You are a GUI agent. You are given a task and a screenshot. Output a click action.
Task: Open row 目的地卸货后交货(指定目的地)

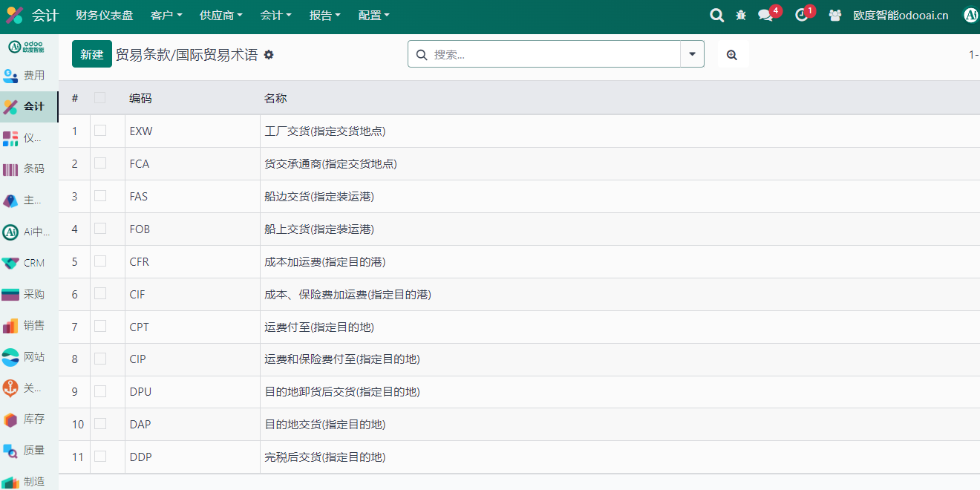pos(342,392)
